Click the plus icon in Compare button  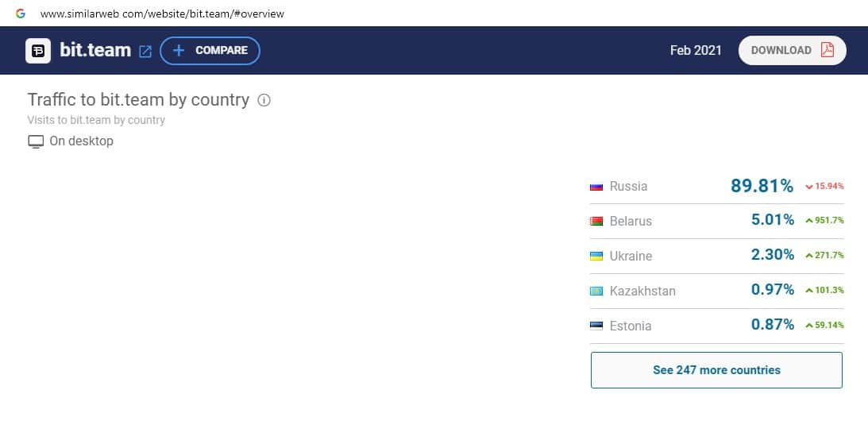[x=179, y=50]
